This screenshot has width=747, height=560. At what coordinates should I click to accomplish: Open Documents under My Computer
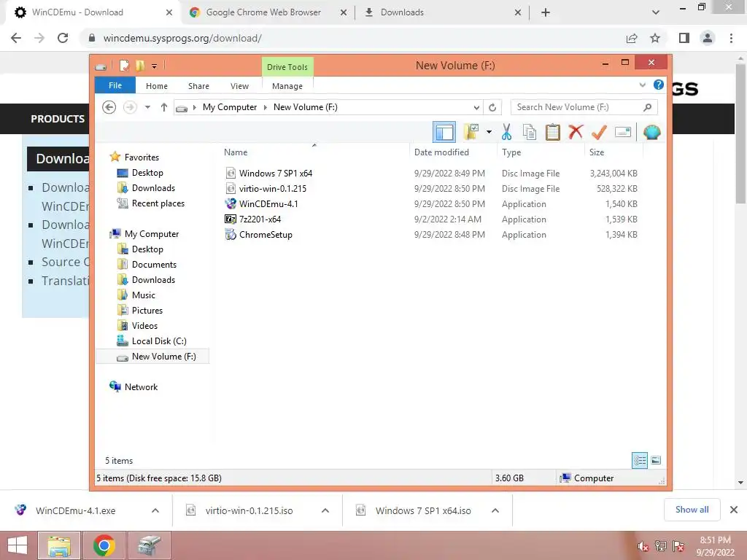point(154,264)
